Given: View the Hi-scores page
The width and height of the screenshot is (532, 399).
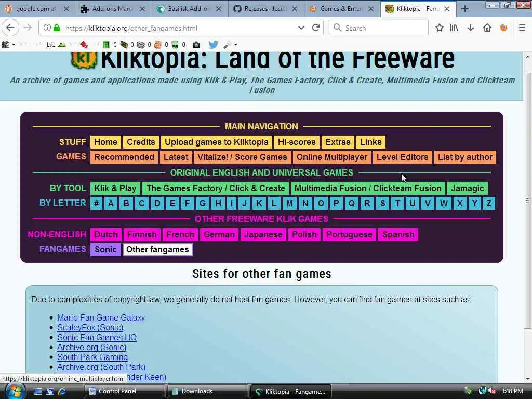Looking at the screenshot, I should click(297, 142).
